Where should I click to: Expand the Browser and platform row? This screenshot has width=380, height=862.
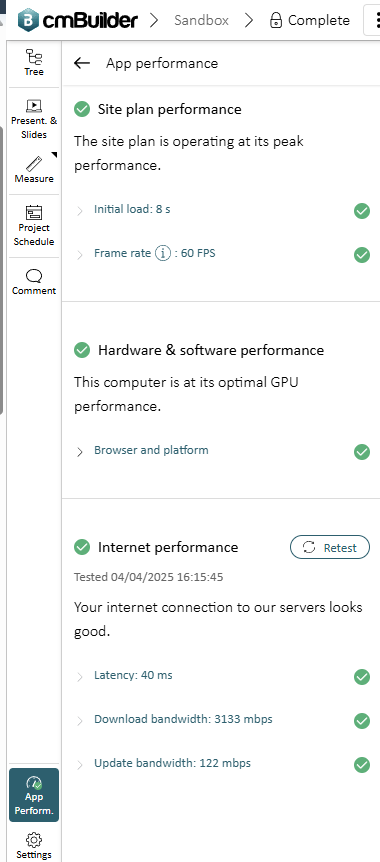pyautogui.click(x=80, y=451)
